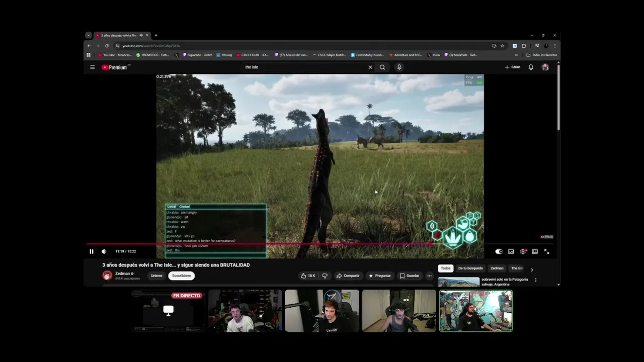The image size is (644, 362).
Task: Open the 'YouTube - Broadcas...' bookmark
Action: 115,55
